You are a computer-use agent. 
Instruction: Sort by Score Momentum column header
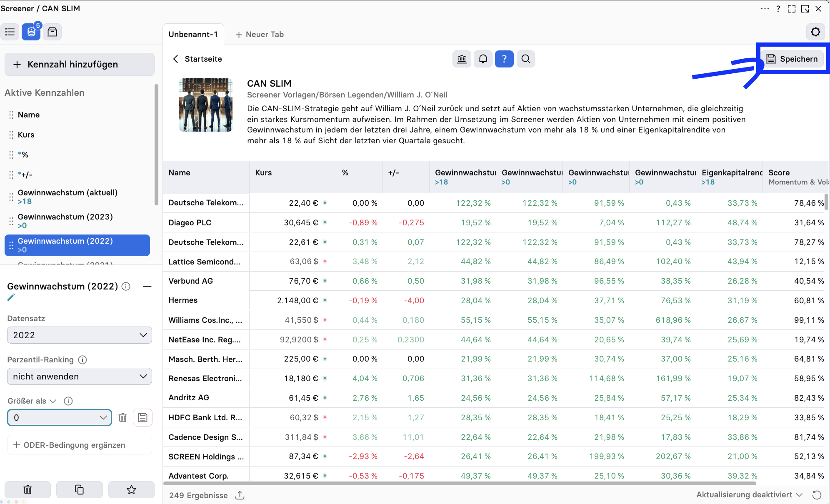click(797, 177)
